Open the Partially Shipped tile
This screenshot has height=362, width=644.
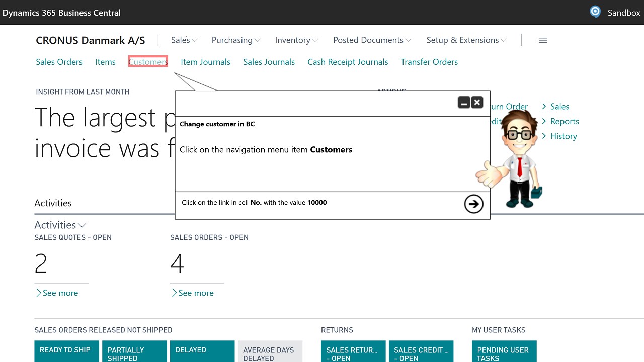tap(134, 351)
